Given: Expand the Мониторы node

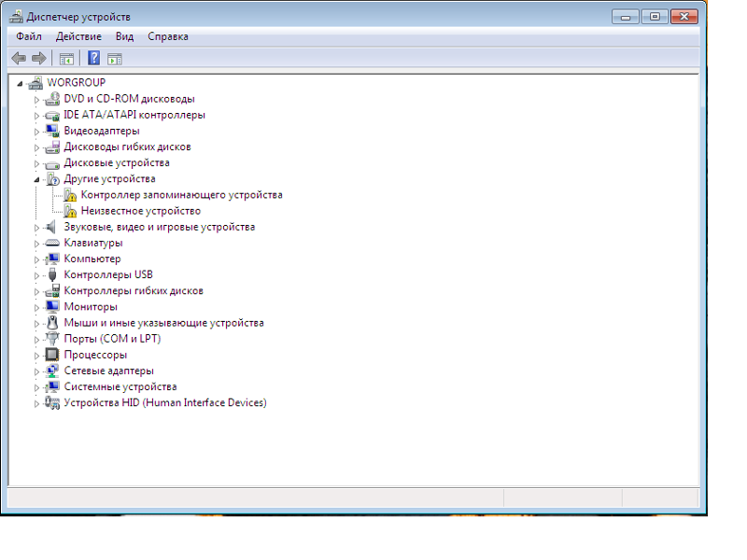Looking at the screenshot, I should pos(36,308).
